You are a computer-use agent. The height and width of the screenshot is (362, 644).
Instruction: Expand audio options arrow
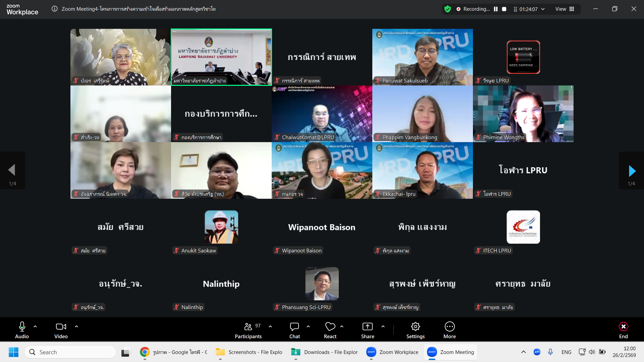click(35, 326)
